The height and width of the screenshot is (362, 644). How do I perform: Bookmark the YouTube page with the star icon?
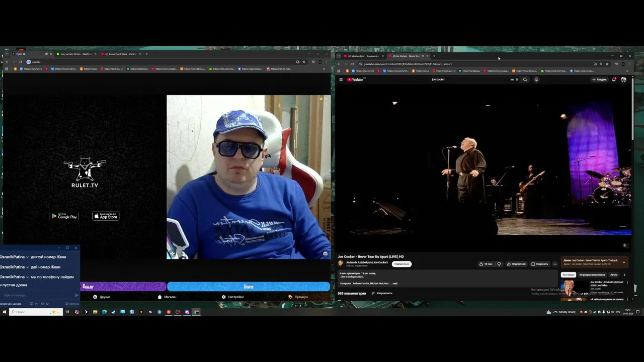tap(607, 64)
